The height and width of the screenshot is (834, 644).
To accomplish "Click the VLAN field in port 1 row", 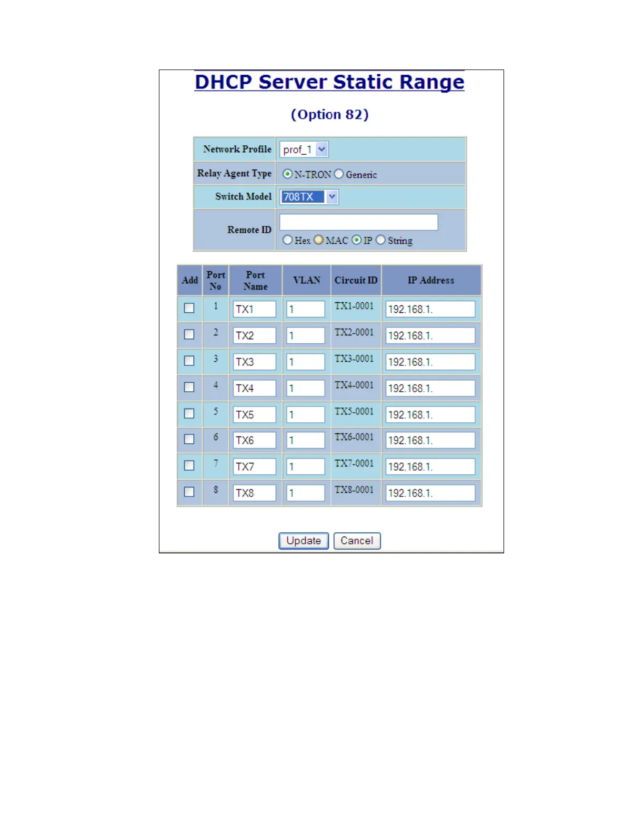I will 306,309.
